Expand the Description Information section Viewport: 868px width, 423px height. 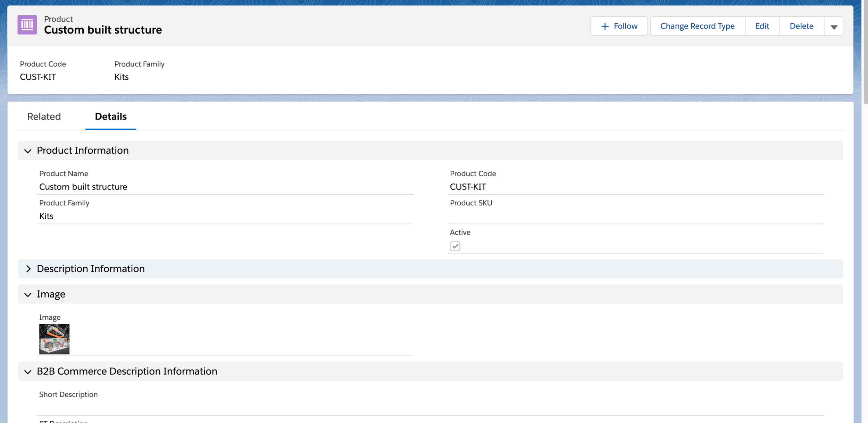coord(28,269)
